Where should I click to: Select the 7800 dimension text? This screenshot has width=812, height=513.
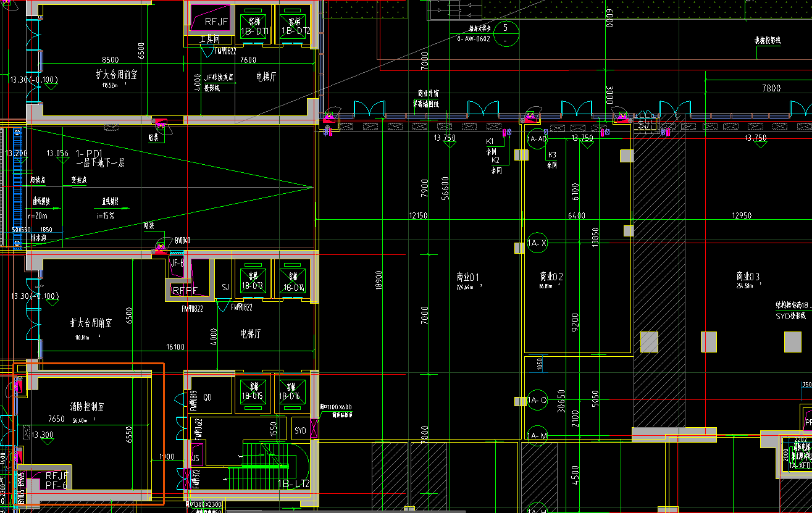point(771,88)
